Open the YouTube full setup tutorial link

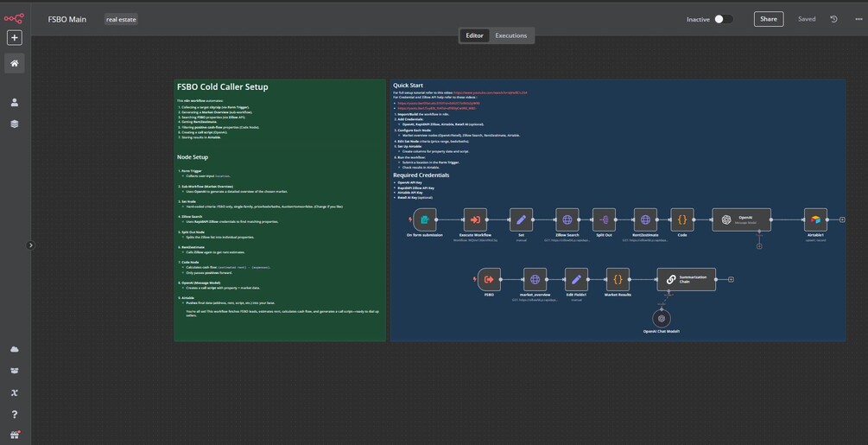491,93
